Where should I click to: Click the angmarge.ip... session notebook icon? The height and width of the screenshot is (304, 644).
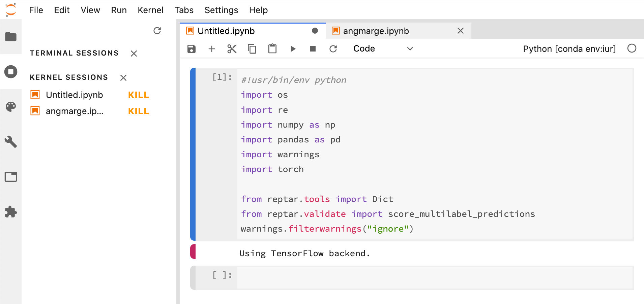35,111
